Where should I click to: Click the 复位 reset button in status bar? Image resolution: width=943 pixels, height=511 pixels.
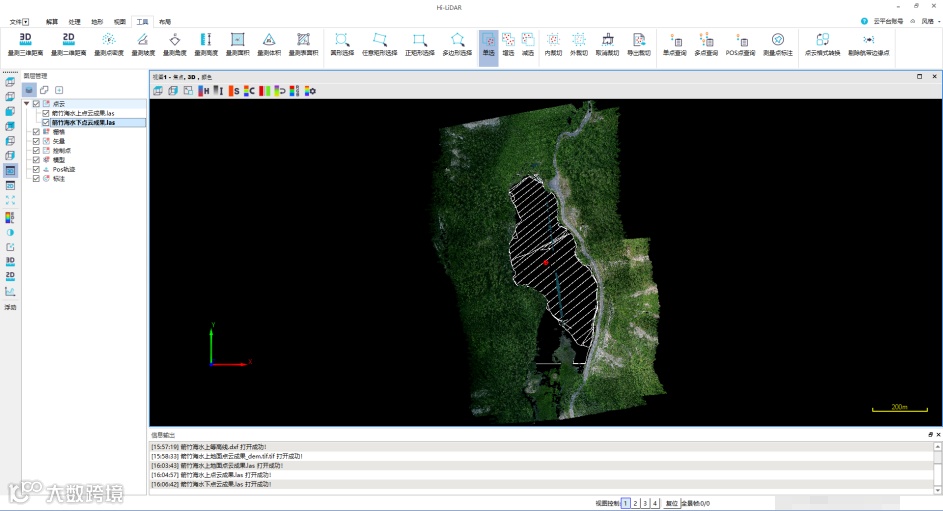coord(671,503)
